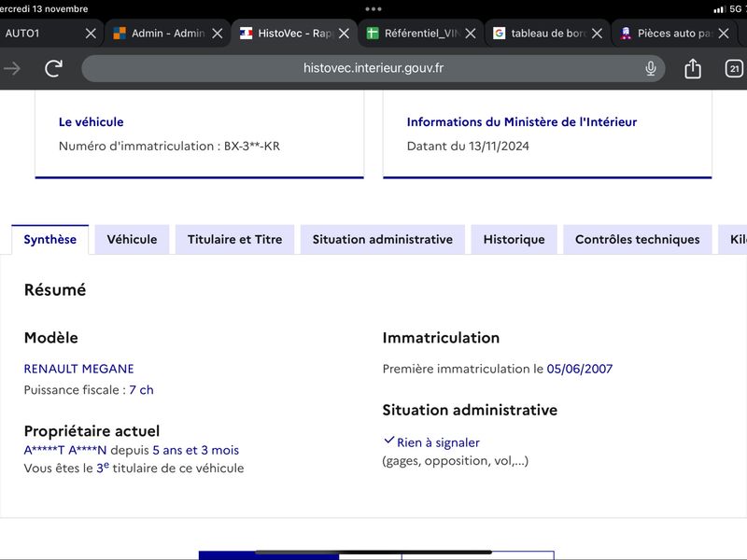The image size is (747, 560).
Task: Click the Propriétaire actuel heading
Action: [x=92, y=431]
